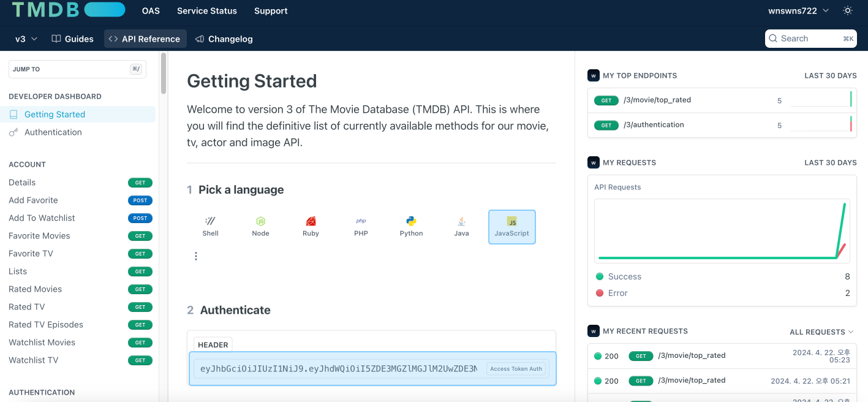The height and width of the screenshot is (402, 868).
Task: Select the Node language icon
Action: coord(260,227)
